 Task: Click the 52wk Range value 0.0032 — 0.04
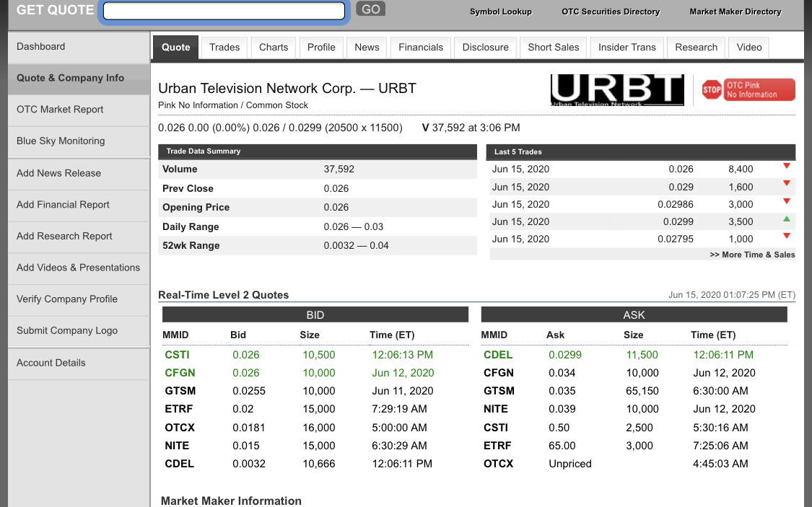pyautogui.click(x=357, y=246)
